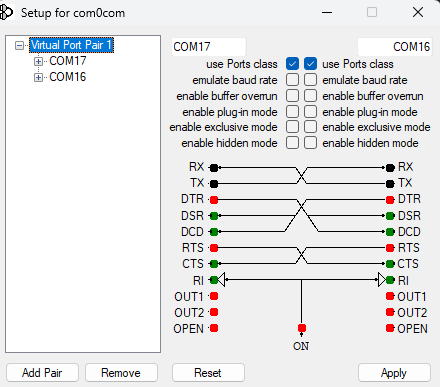Click the COM17 OUT2 red pin
The height and width of the screenshot is (387, 440).
coord(214,312)
